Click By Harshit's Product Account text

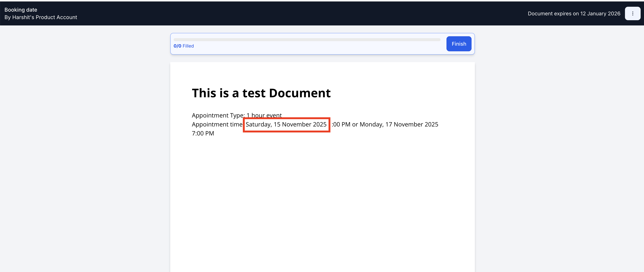click(41, 17)
